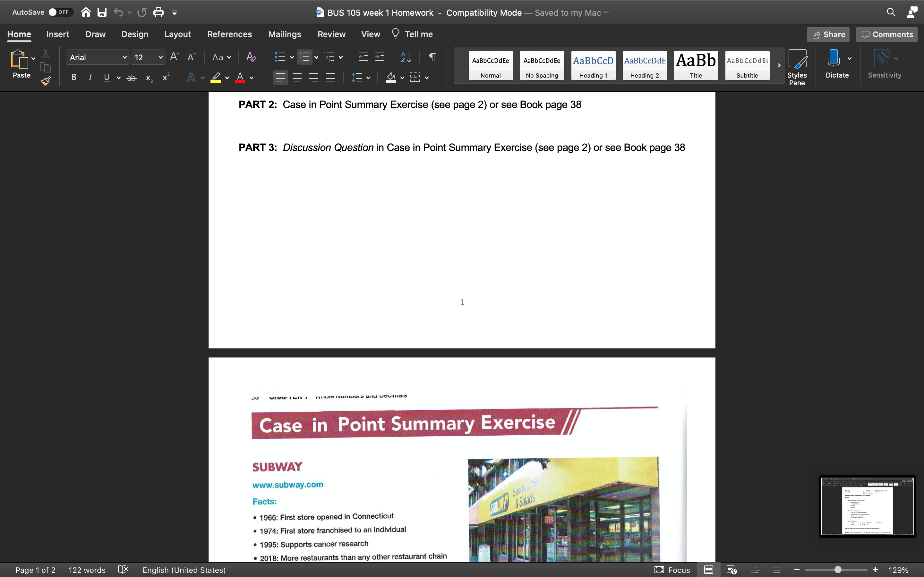Share the document
Image resolution: width=924 pixels, height=577 pixels.
828,34
